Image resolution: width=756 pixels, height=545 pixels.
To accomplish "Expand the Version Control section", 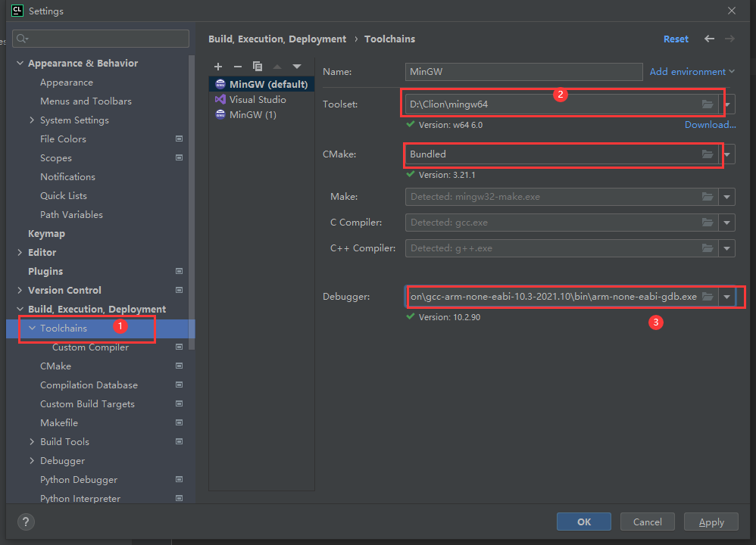I will pyautogui.click(x=20, y=290).
